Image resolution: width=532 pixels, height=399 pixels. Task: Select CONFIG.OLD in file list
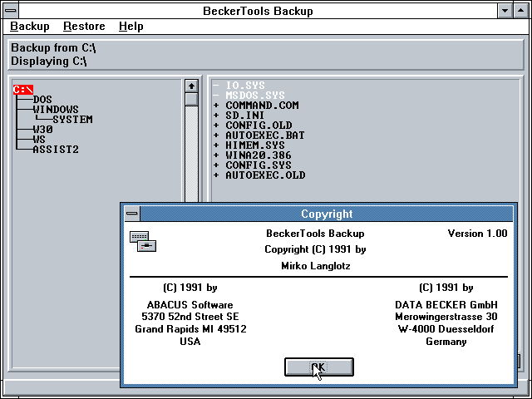pos(259,126)
